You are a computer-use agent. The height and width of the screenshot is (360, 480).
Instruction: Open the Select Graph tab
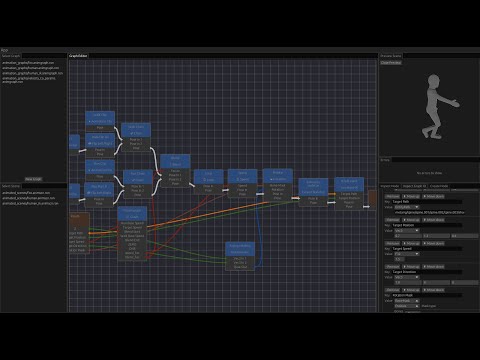coord(11,56)
